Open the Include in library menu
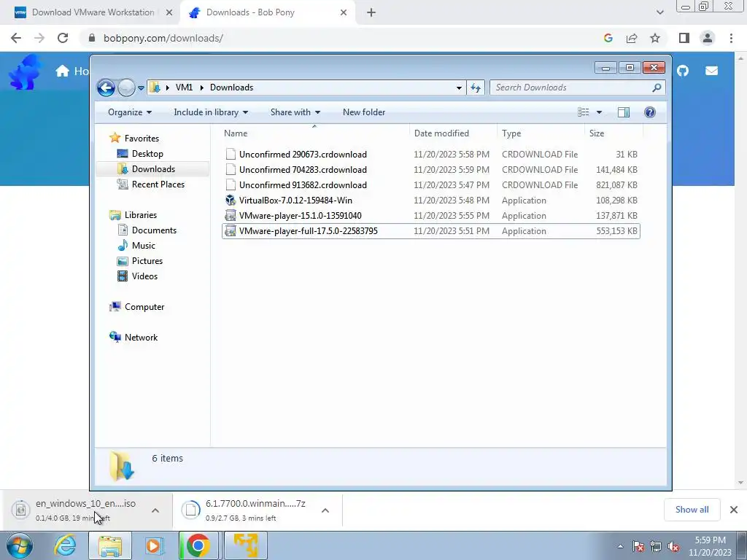747x560 pixels. (211, 112)
